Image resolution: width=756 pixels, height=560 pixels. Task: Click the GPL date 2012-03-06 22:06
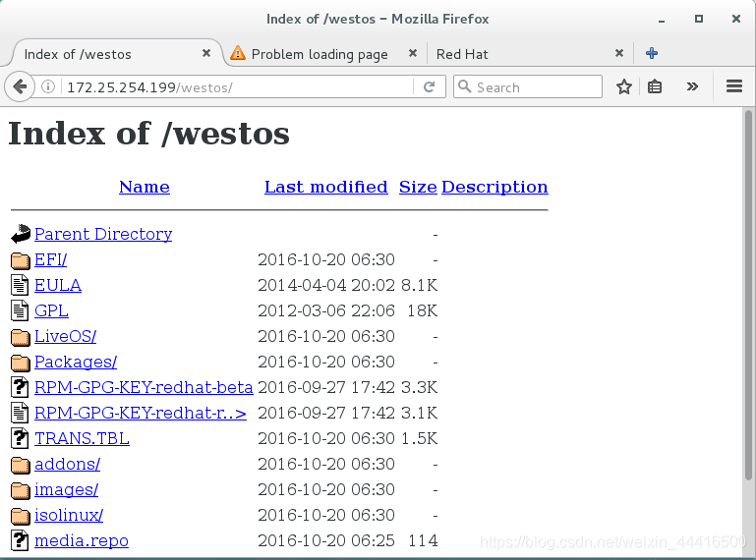pos(326,310)
